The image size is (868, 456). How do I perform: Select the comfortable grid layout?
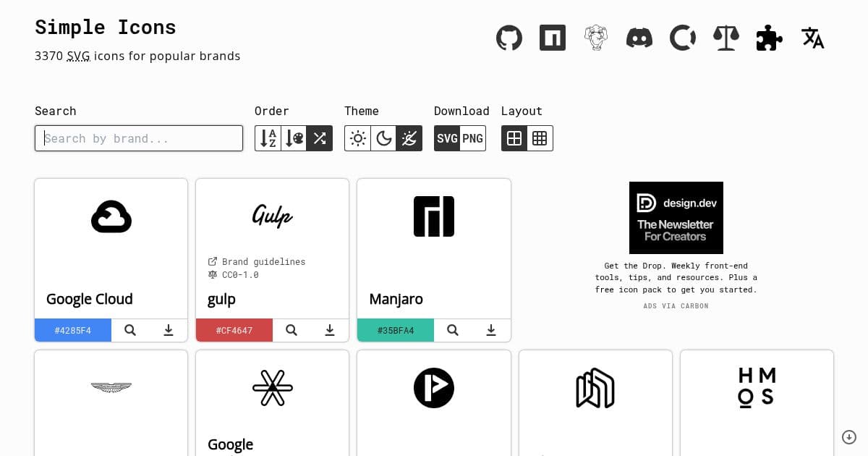click(x=514, y=138)
